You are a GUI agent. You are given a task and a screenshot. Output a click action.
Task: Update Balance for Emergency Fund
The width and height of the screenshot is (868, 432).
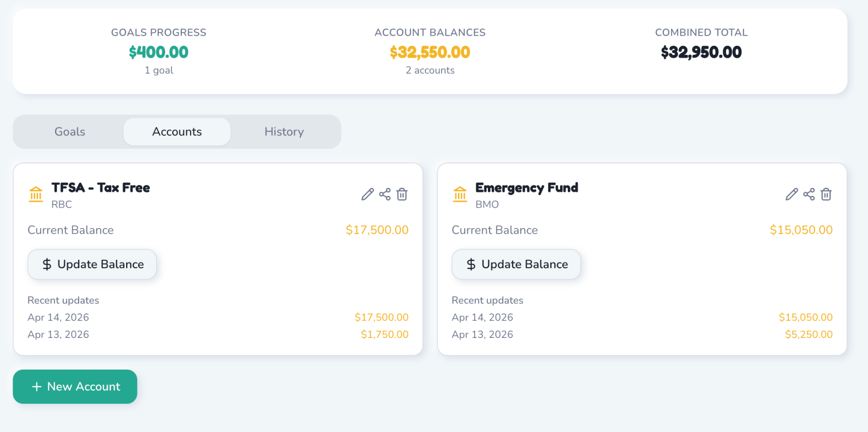click(516, 264)
